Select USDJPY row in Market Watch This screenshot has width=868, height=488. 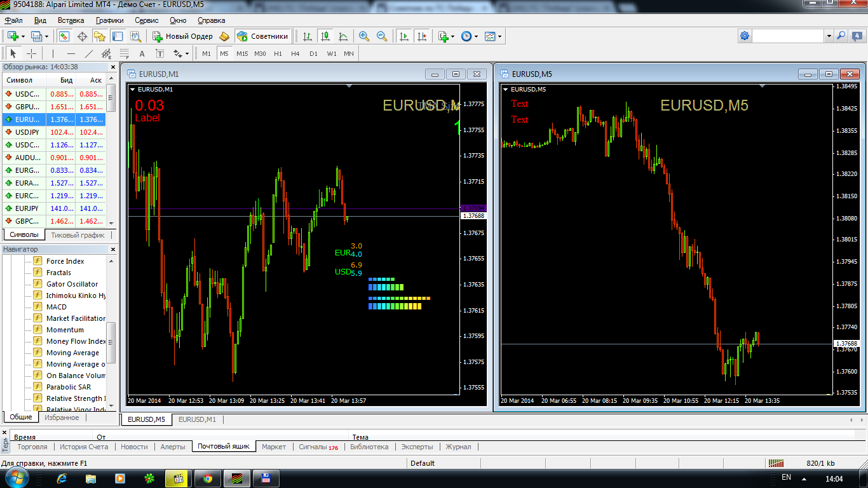pyautogui.click(x=54, y=132)
